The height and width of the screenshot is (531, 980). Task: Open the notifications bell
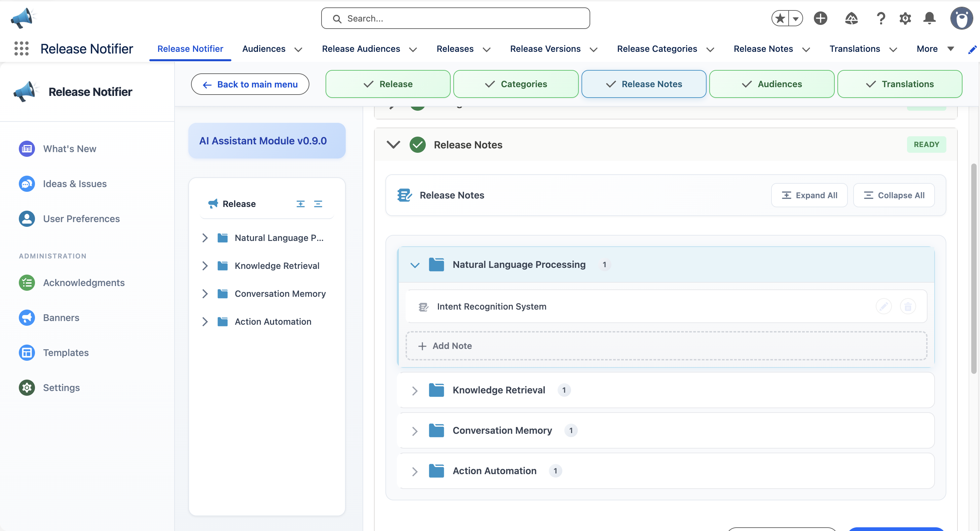point(930,18)
